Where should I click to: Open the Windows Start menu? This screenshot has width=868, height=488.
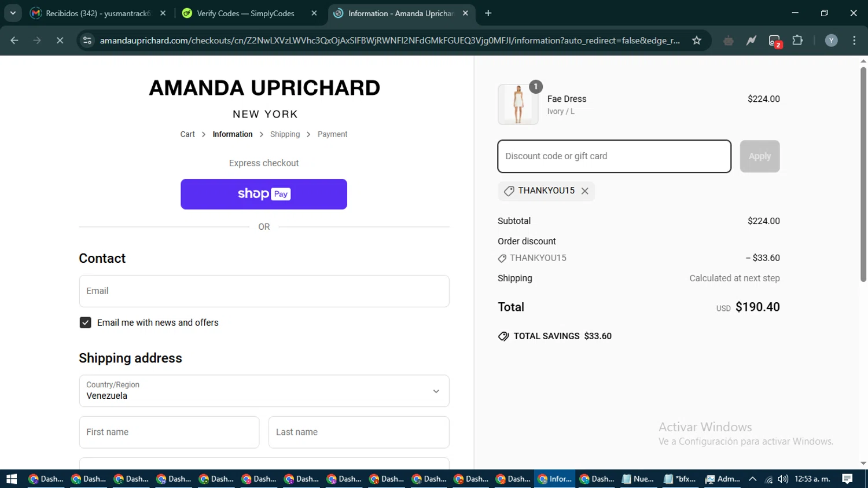(12, 479)
